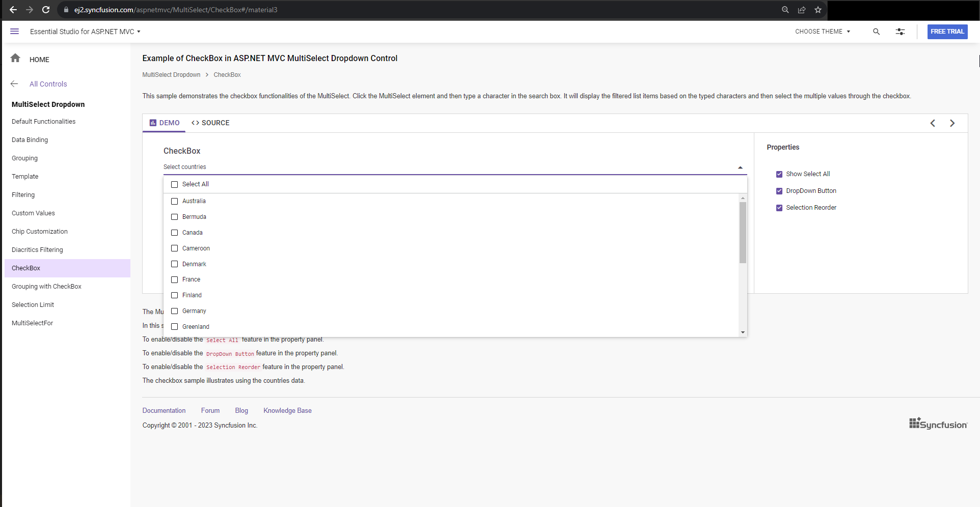This screenshot has height=507, width=980.
Task: Click the country list scrollbar down arrow
Action: pyautogui.click(x=743, y=332)
